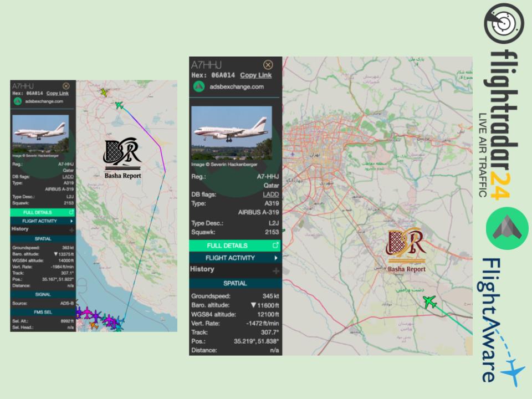The width and height of the screenshot is (532, 399).
Task: Click the 'ADS-B' source value
Action: click(x=67, y=303)
